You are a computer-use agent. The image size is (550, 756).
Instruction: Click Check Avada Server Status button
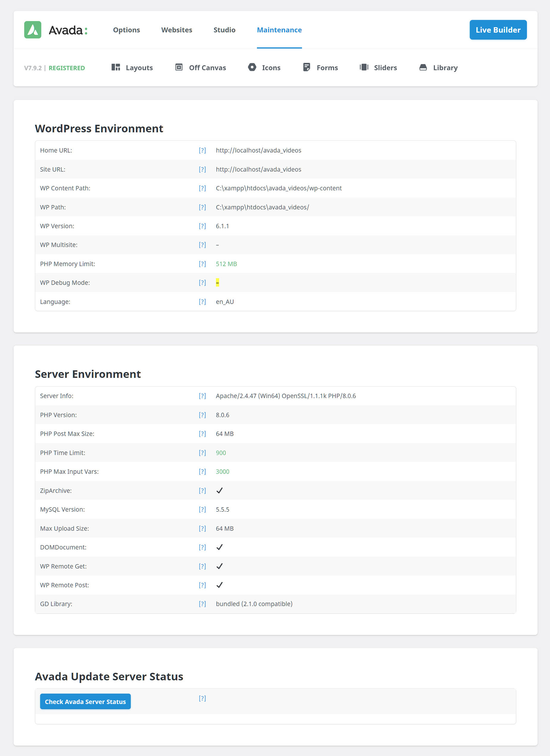click(x=85, y=701)
